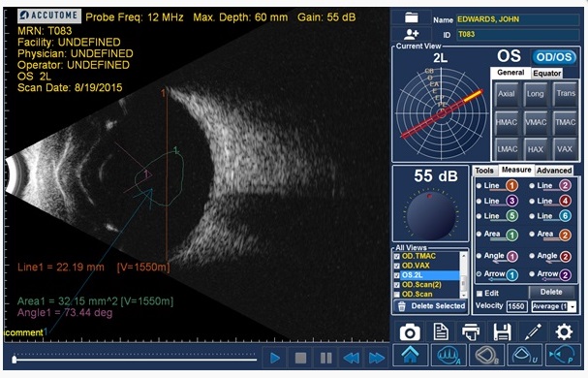This screenshot has width=588, height=378.
Task: Switch to the Equator tab
Action: (546, 74)
